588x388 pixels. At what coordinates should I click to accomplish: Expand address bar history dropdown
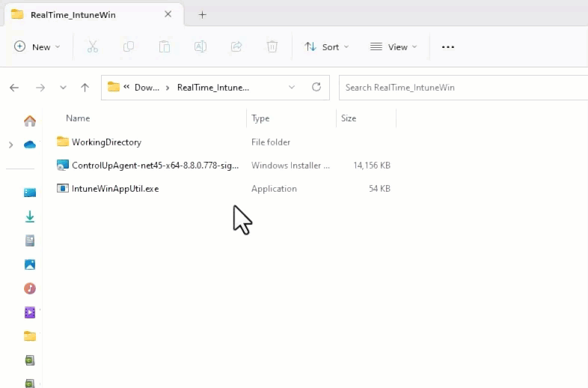click(x=291, y=87)
